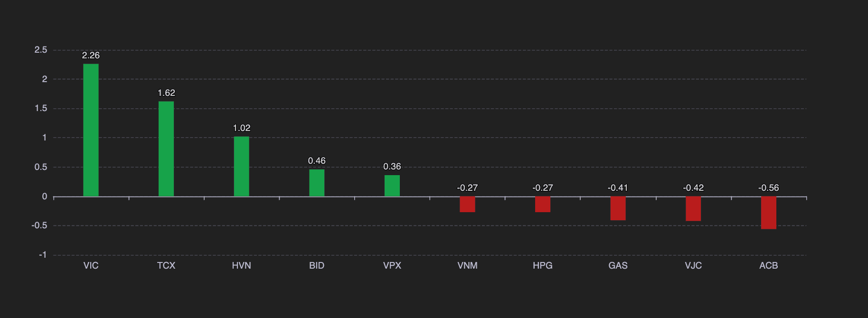868x318 pixels.
Task: Click the GAS axis label
Action: click(618, 266)
